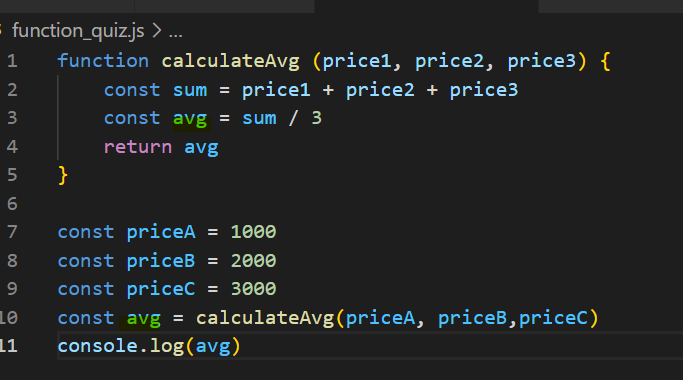Image resolution: width=683 pixels, height=380 pixels.
Task: Click the value 2000 on line 8
Action: click(254, 261)
